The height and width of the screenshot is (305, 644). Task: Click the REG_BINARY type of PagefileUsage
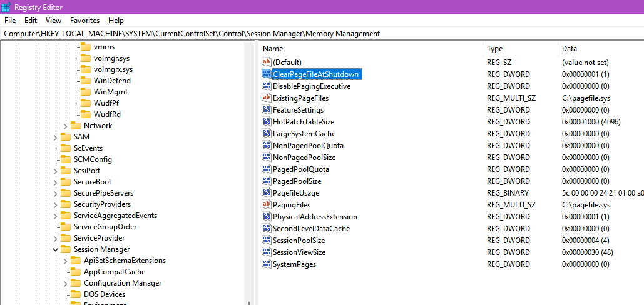(508, 192)
